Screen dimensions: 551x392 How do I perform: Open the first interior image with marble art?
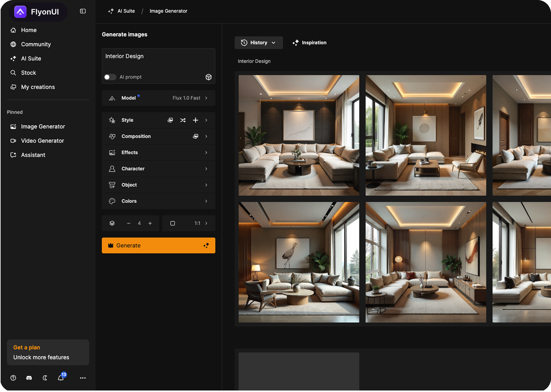pyautogui.click(x=299, y=135)
